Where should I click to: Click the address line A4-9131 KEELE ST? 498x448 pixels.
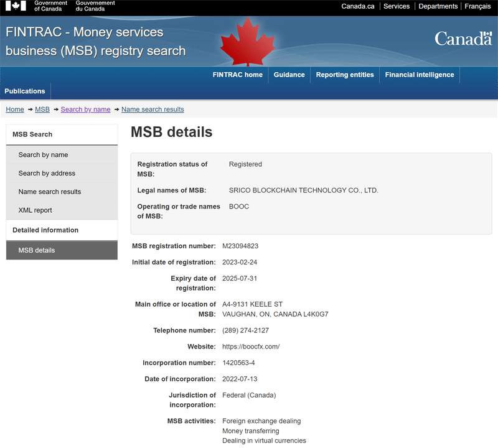[x=253, y=304]
